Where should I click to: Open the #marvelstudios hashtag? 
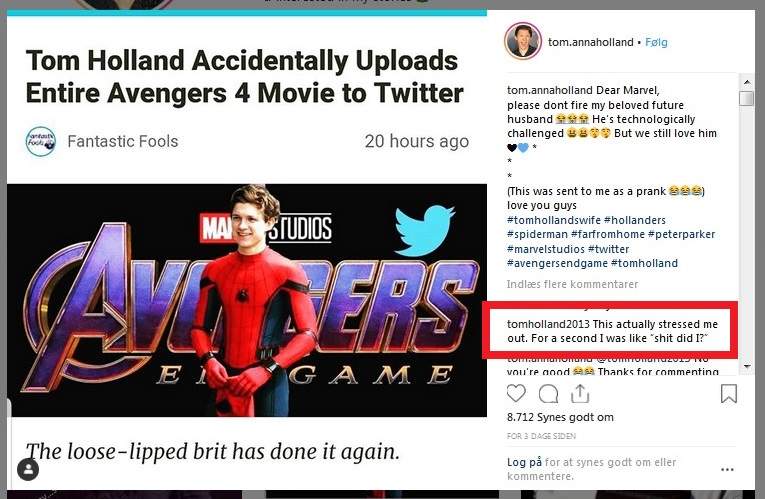coord(545,249)
